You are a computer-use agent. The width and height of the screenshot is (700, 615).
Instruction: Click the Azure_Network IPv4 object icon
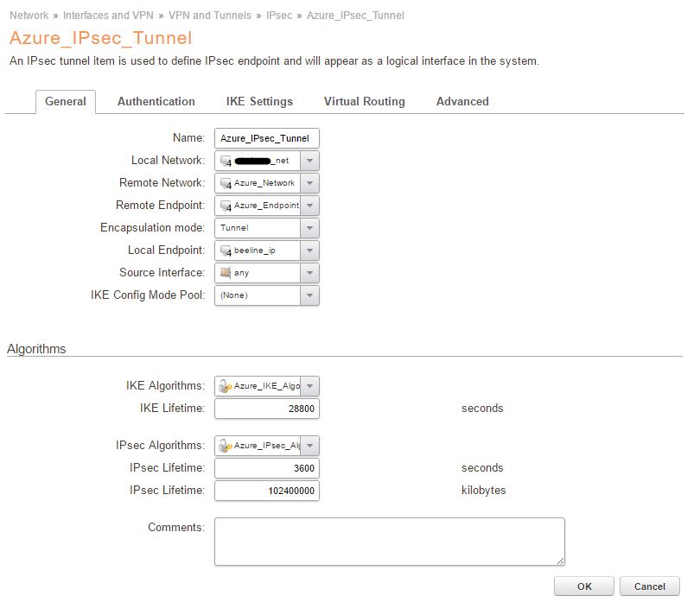226,183
